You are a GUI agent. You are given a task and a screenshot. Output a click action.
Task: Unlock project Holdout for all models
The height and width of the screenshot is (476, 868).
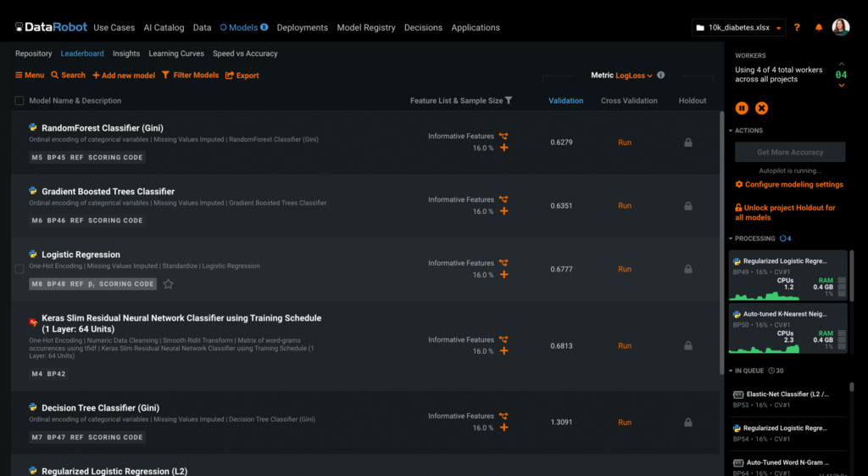(785, 212)
